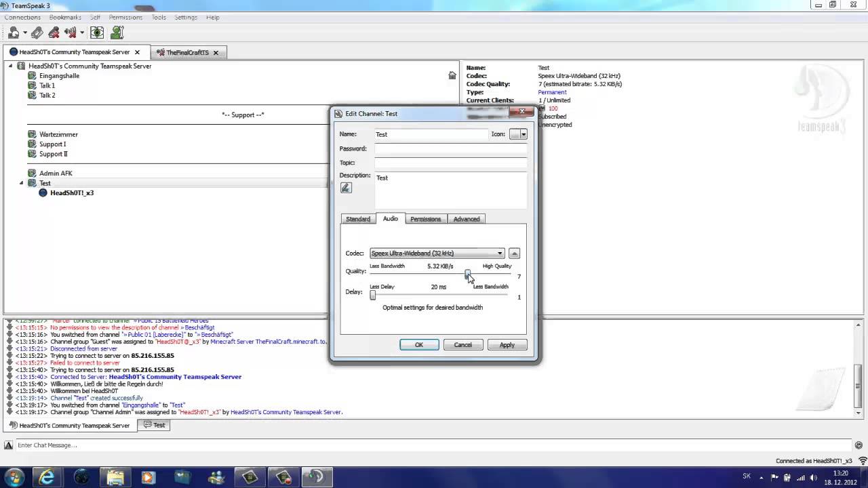Select the Admin AFK channel
The image size is (868, 488).
pyautogui.click(x=56, y=174)
